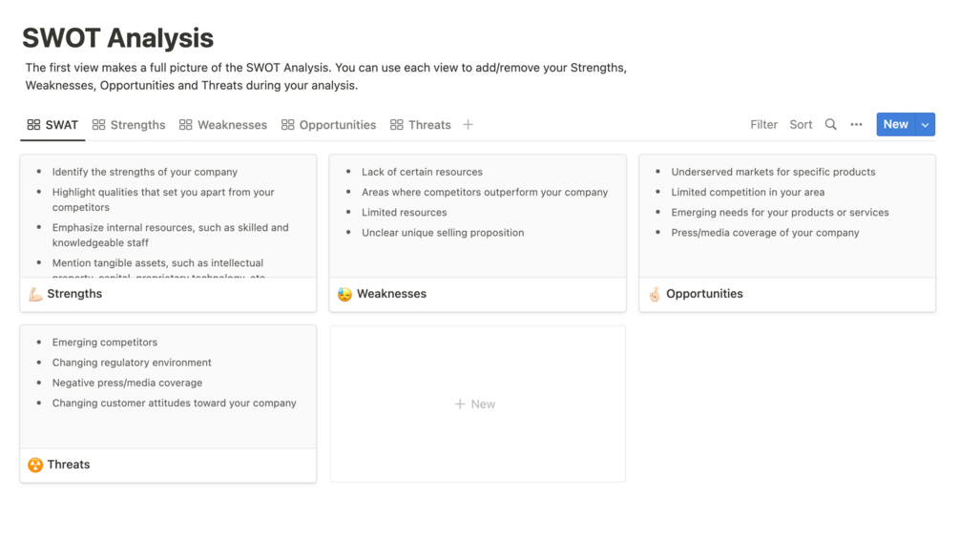Expand the New button dropdown arrow
The image size is (959, 560).
(925, 125)
